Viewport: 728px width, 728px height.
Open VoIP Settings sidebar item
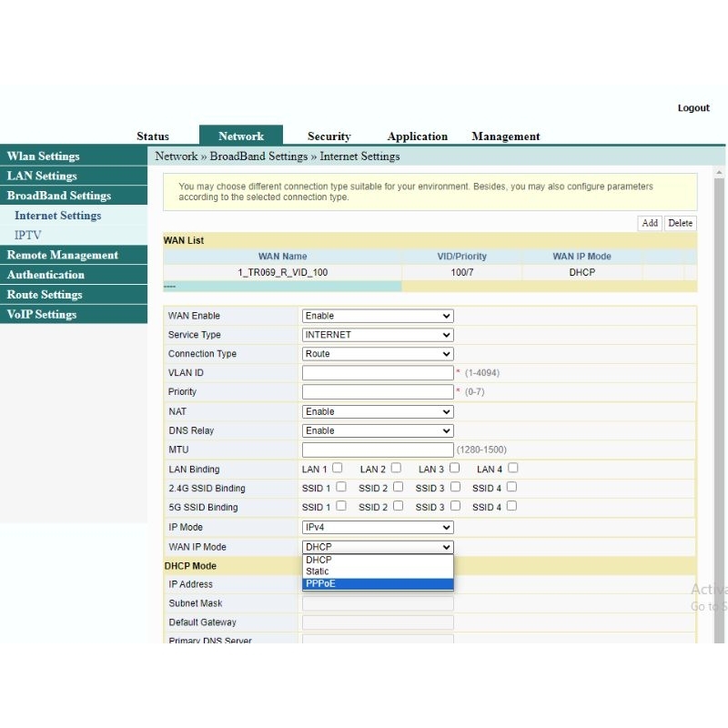42,315
